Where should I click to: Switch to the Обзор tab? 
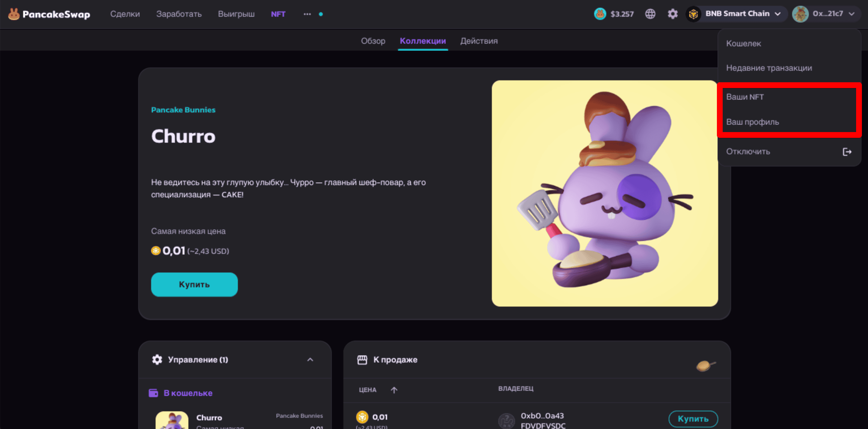click(x=373, y=41)
